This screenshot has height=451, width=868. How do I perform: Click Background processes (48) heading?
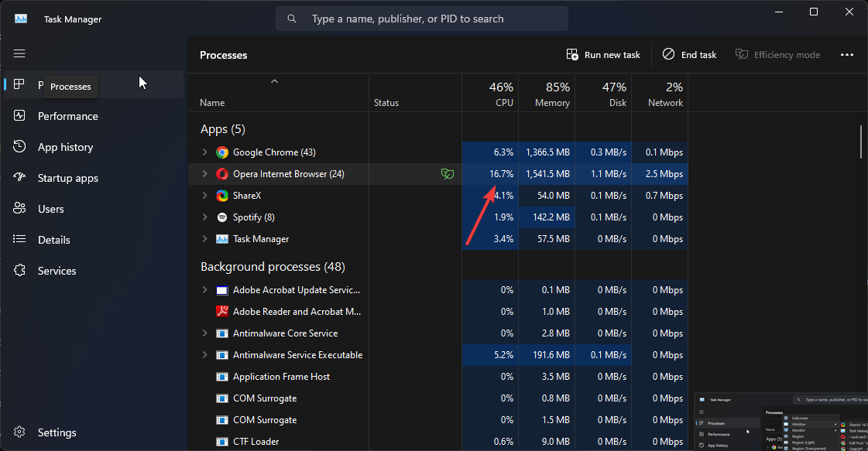273,267
